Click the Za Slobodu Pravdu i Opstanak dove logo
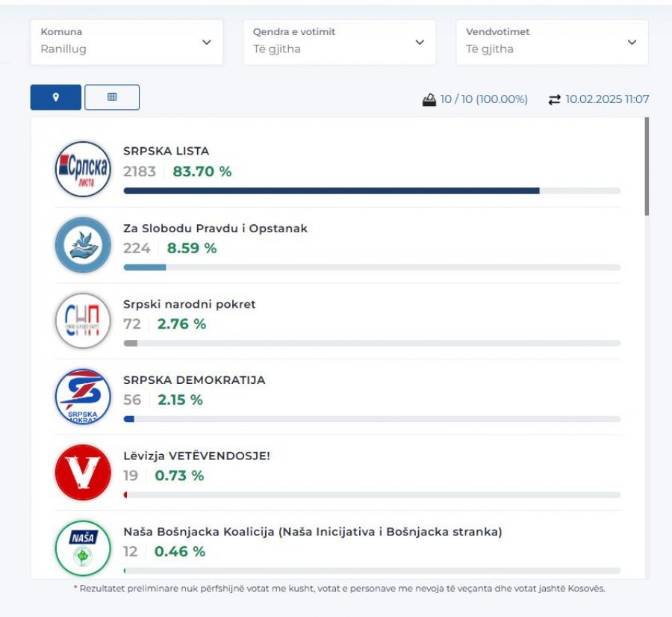The width and height of the screenshot is (672, 617). click(83, 245)
